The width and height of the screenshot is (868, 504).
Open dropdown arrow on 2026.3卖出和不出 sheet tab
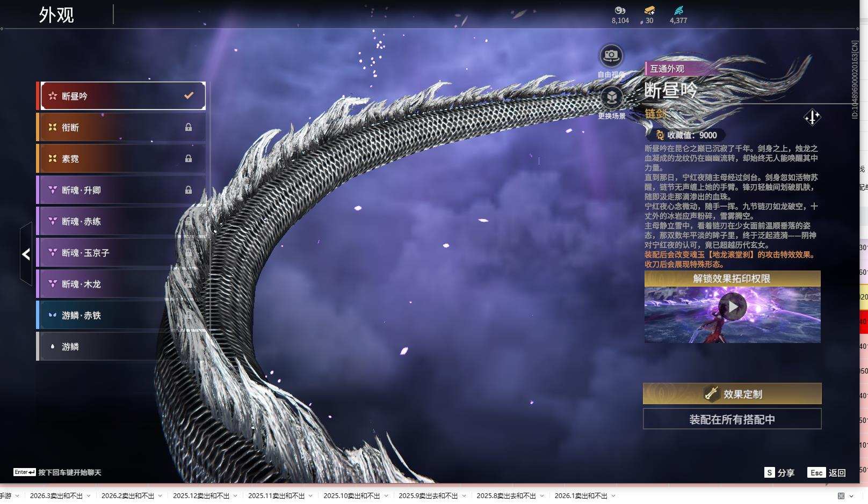(x=89, y=496)
